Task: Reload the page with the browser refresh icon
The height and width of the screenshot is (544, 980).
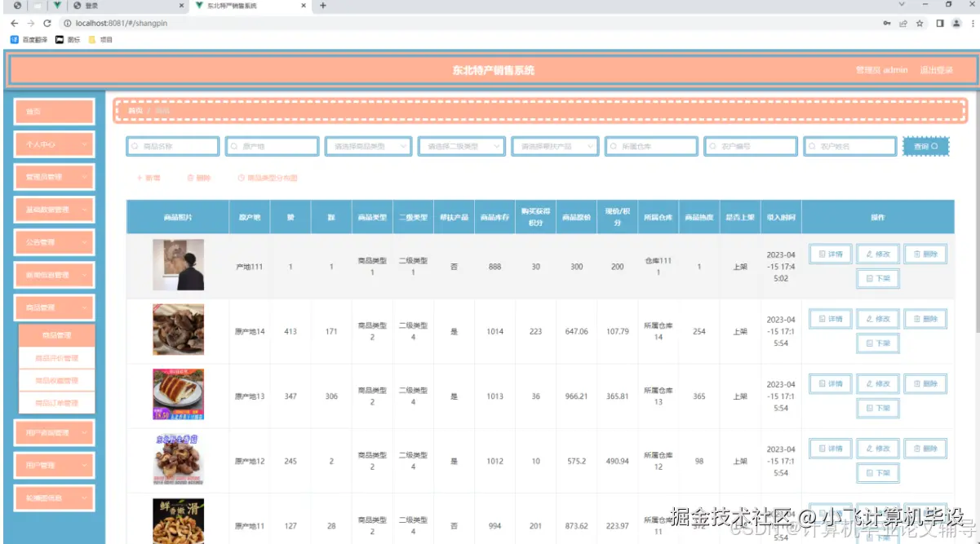Action: (x=47, y=24)
